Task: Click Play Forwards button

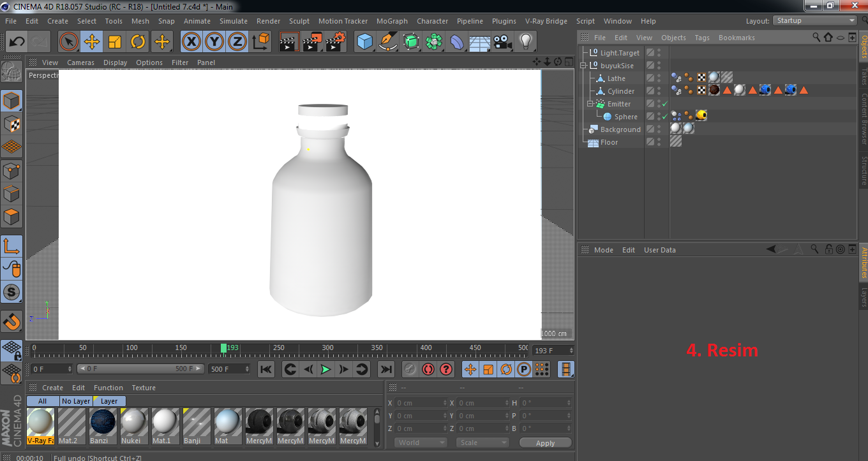Action: pyautogui.click(x=325, y=369)
